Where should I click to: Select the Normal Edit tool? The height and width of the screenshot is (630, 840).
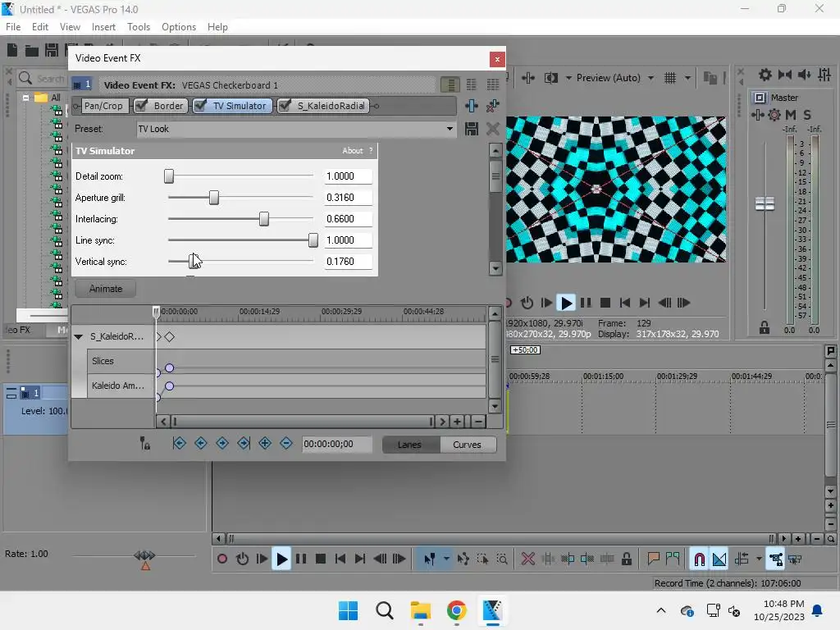(430, 559)
